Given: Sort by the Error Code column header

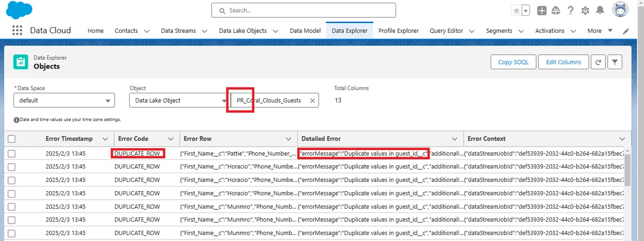Looking at the screenshot, I should pos(133,139).
